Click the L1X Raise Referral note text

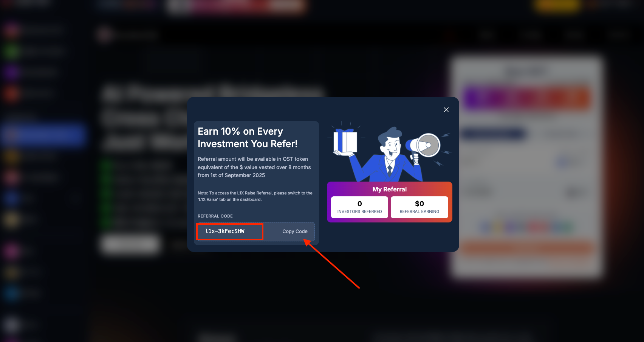255,196
